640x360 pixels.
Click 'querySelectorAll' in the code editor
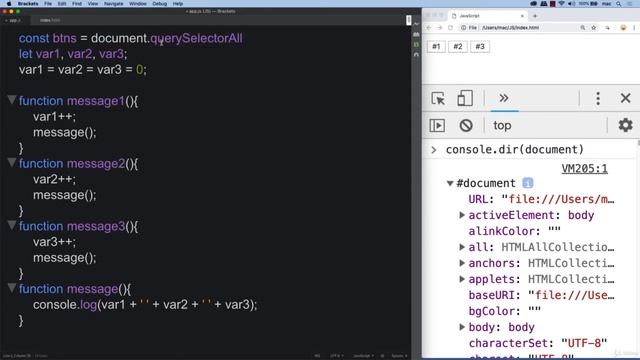(196, 38)
